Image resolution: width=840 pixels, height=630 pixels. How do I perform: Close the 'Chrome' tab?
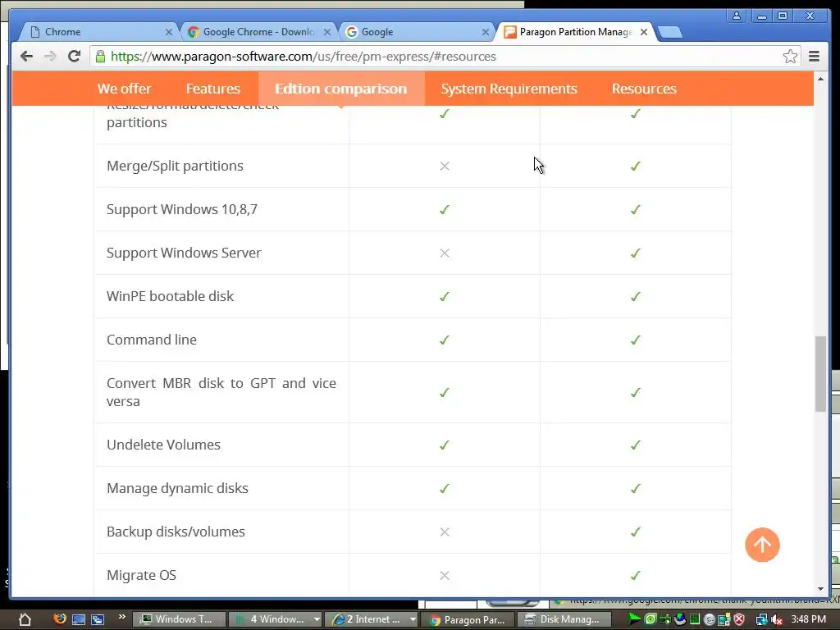tap(169, 32)
